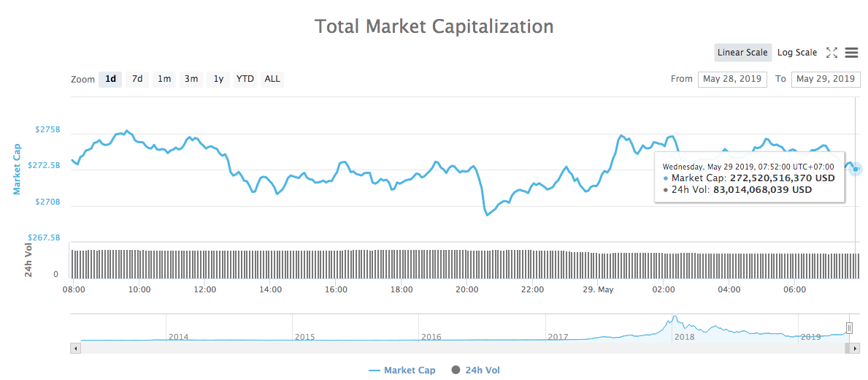Viewport: 868px width, 380px height.
Task: Switch to Log Scale
Action: click(797, 53)
